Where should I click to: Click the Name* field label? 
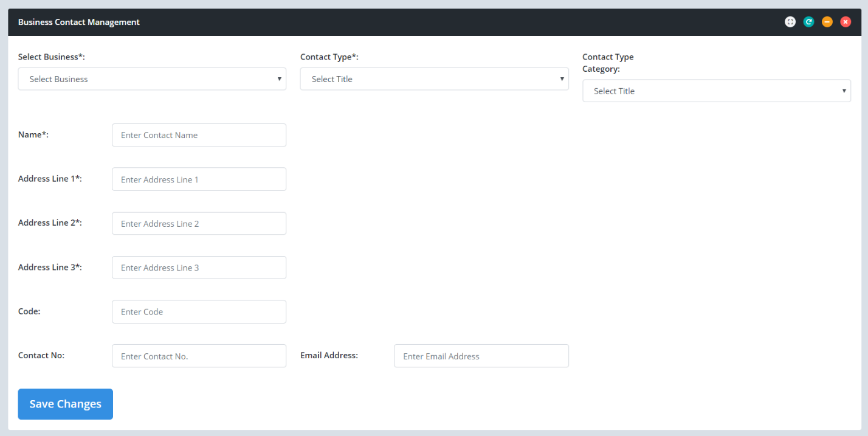click(33, 135)
